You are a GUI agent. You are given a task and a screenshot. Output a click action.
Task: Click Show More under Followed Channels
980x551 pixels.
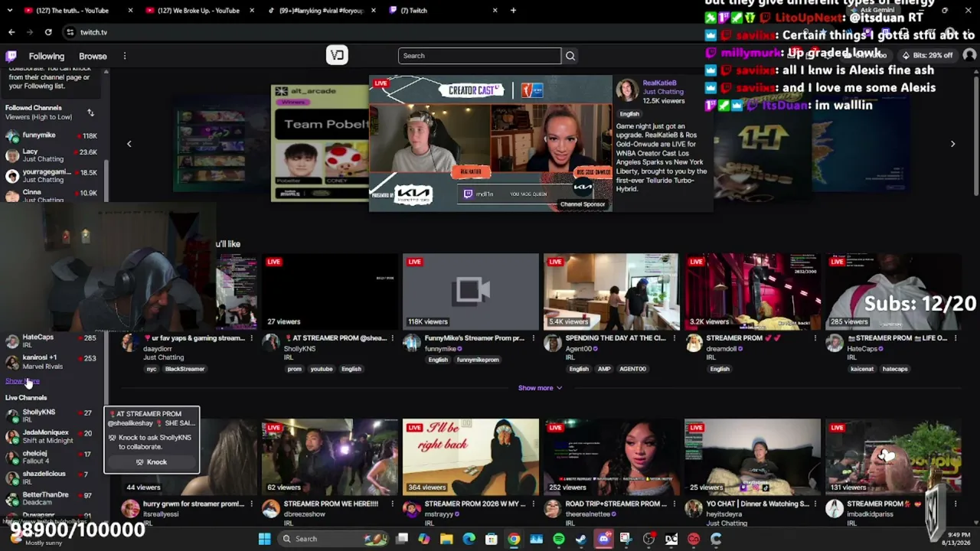[x=22, y=381]
